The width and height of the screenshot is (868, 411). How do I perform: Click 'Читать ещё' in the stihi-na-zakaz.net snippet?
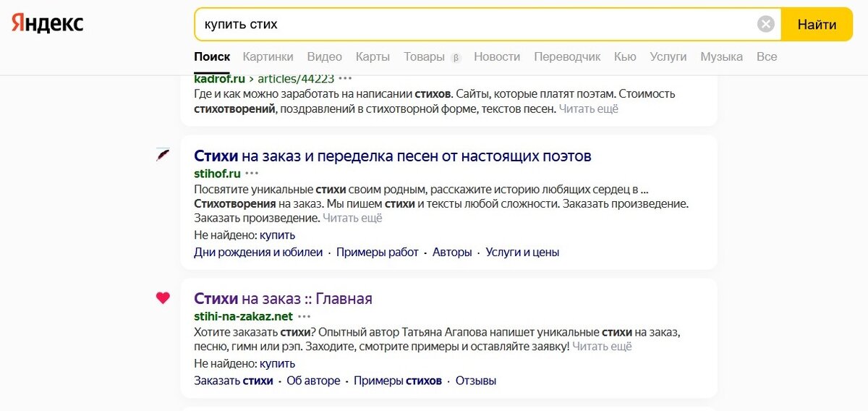pos(602,347)
